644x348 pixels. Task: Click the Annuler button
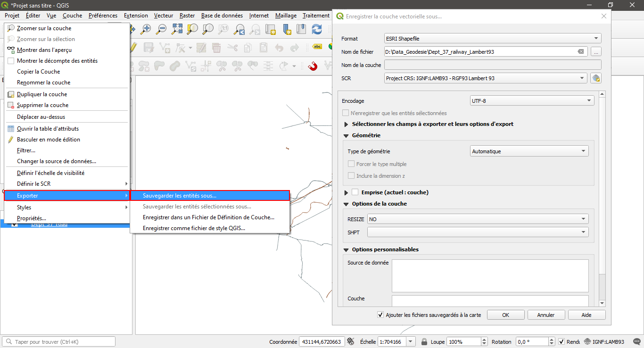pos(546,315)
